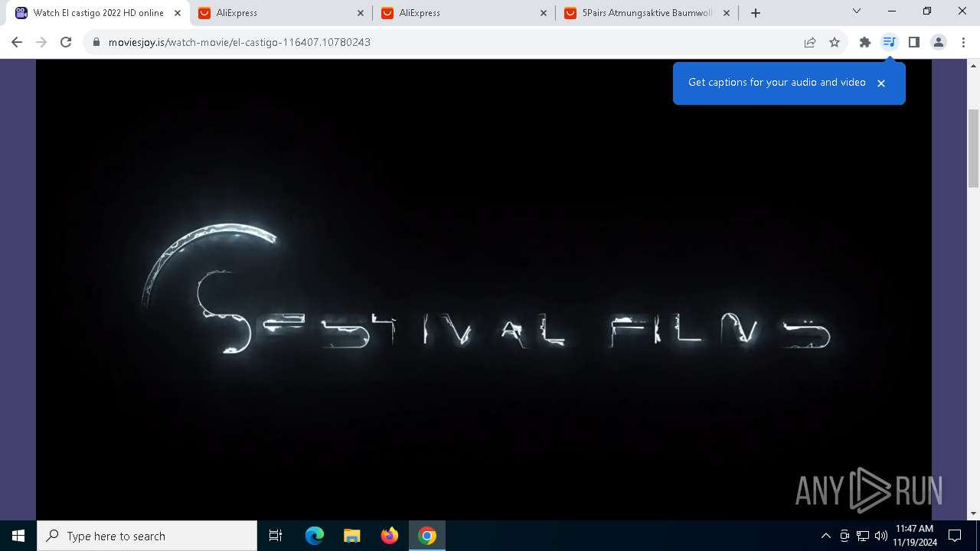Switch to second AliExpress tab
The height and width of the screenshot is (551, 980).
[x=465, y=13]
